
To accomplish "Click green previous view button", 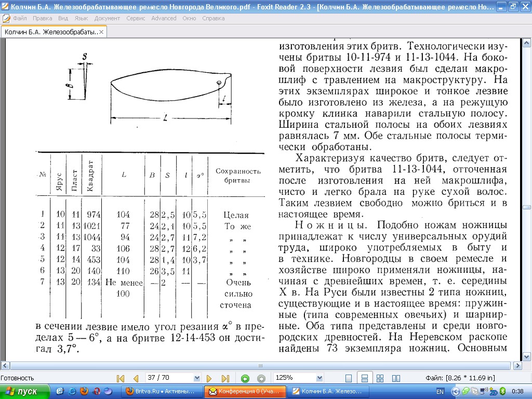I will [x=245, y=378].
